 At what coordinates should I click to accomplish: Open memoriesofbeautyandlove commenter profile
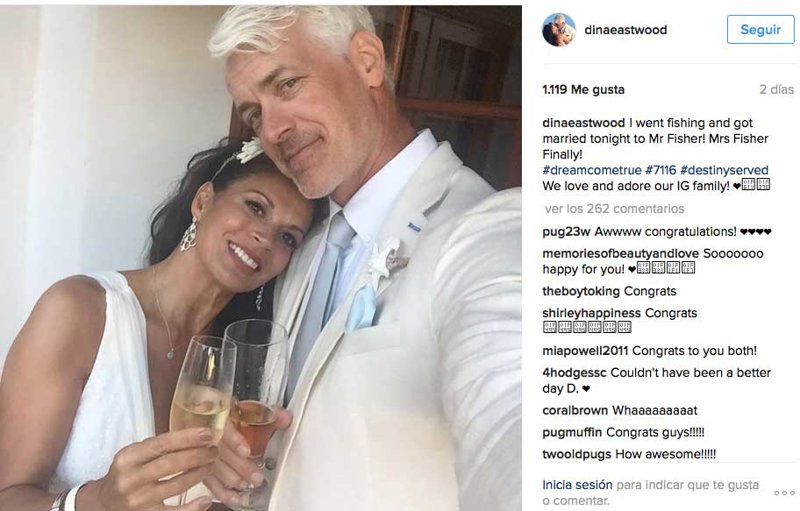pyautogui.click(x=620, y=253)
